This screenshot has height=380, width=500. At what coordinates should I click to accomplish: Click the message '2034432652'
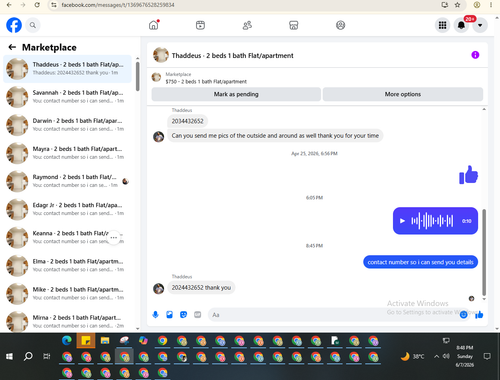point(187,121)
